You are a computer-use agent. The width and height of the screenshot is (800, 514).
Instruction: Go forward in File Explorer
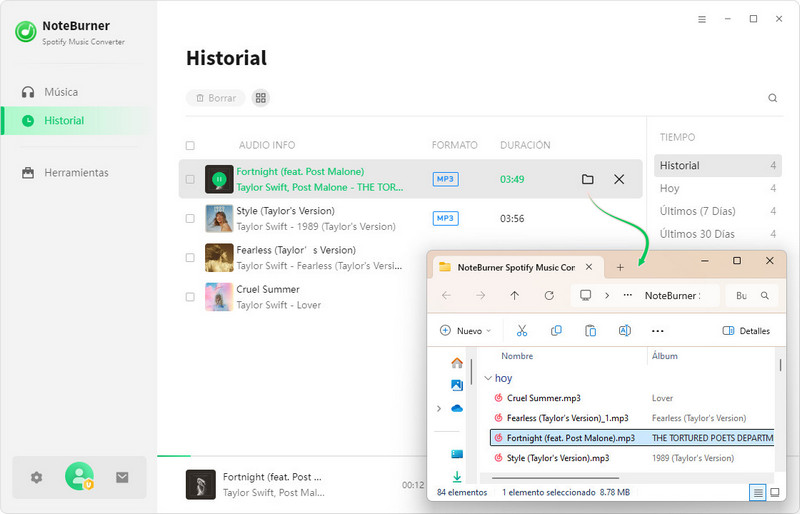click(x=480, y=296)
